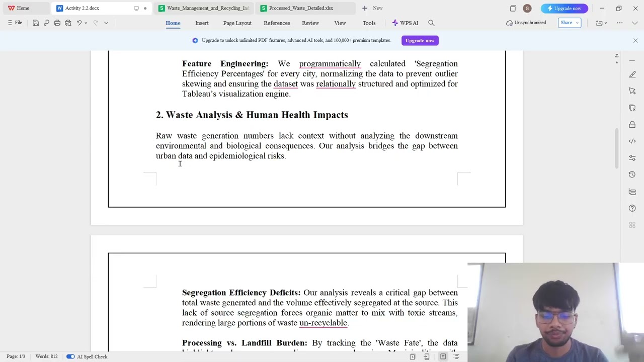
Task: Click the Page: 1/3 status indicator
Action: click(x=16, y=356)
